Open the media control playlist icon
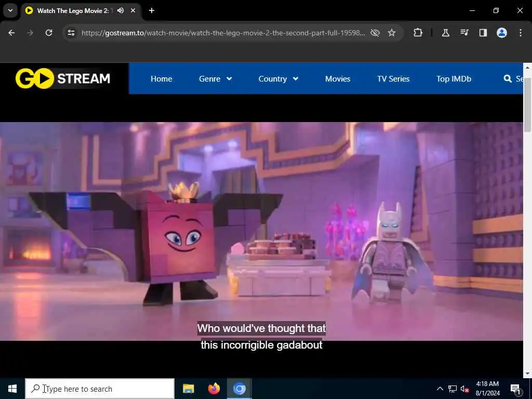Viewport: 532px width, 399px height. (x=464, y=33)
